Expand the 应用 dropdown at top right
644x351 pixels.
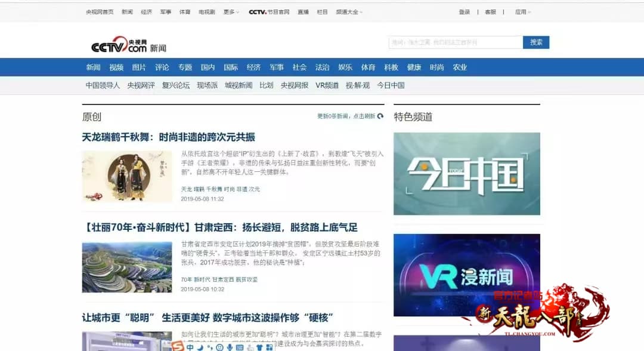pos(523,12)
